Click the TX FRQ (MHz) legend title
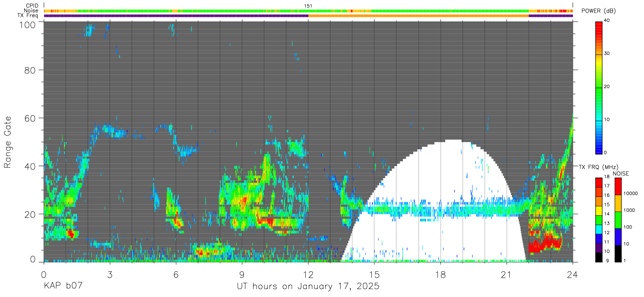The width and height of the screenshot is (644, 297). pos(597,167)
